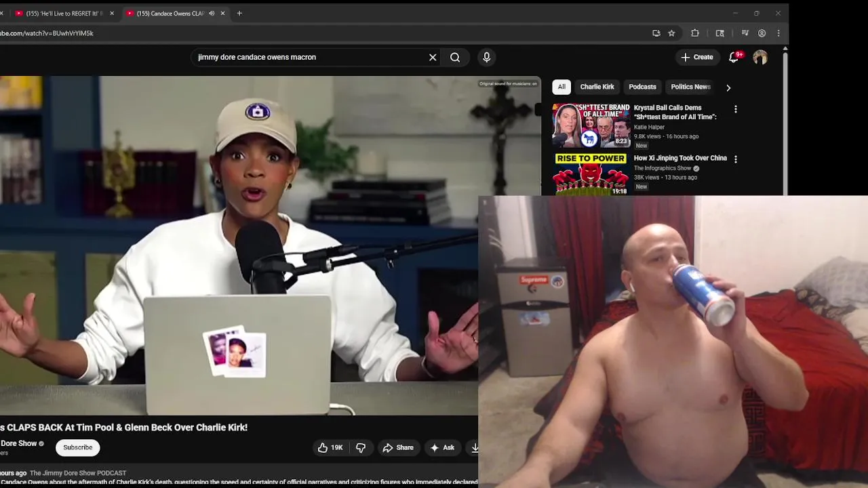Screen dimensions: 868x488
Task: Open browser extensions puzzle icon
Action: click(x=695, y=33)
